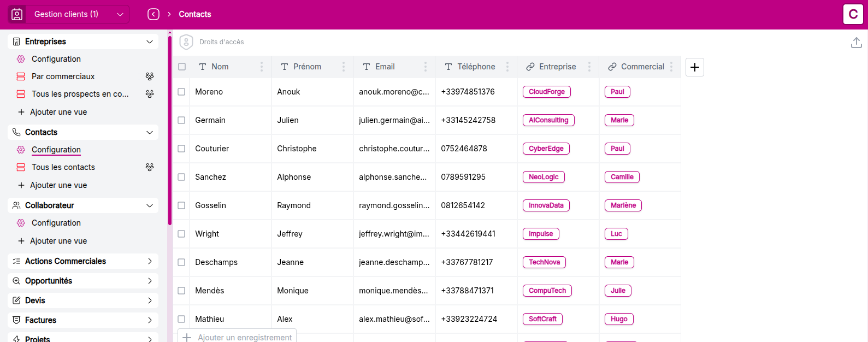
Task: Click user-group icon beside Tous les contacts
Action: pyautogui.click(x=150, y=167)
